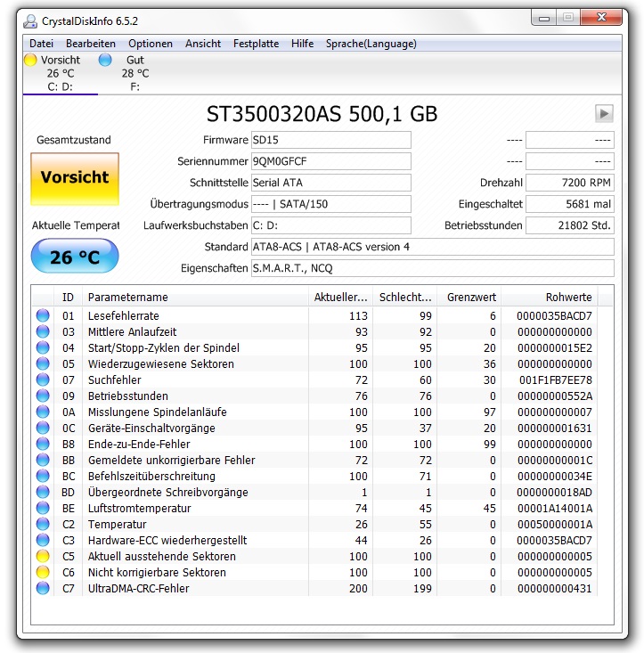This screenshot has width=644, height=653.
Task: Click status icon of UltraDMA-CRC-Fehler row
Action: (43, 588)
